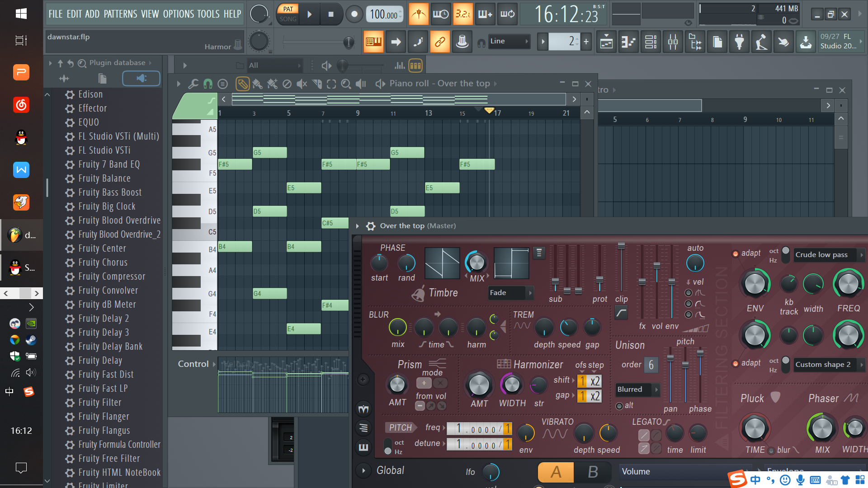Toggle the link to controller icon
The width and height of the screenshot is (868, 488).
[x=440, y=42]
